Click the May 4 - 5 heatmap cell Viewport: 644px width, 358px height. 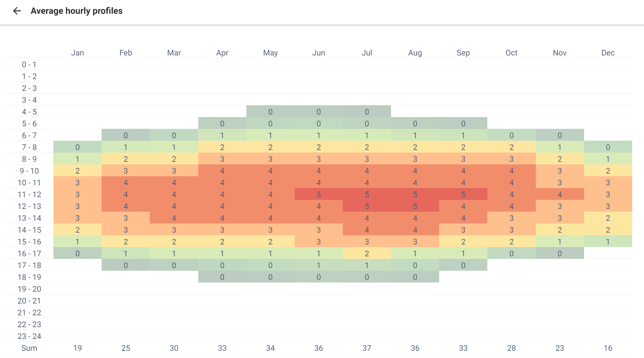[270, 112]
